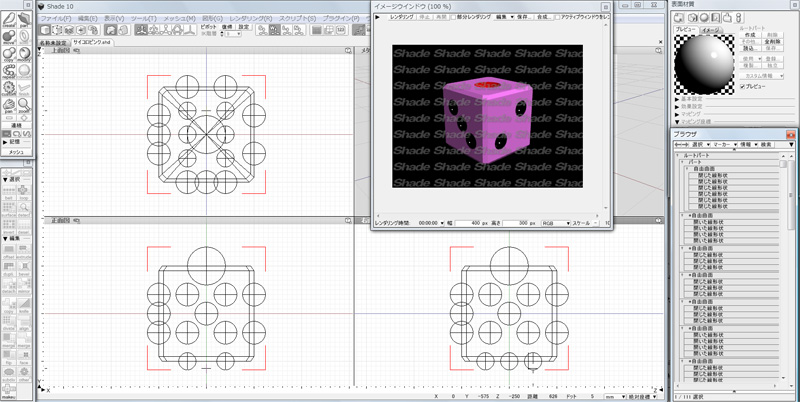Select the part tool in the toolbox
Viewport: 800px width, 402px height.
click(x=24, y=19)
